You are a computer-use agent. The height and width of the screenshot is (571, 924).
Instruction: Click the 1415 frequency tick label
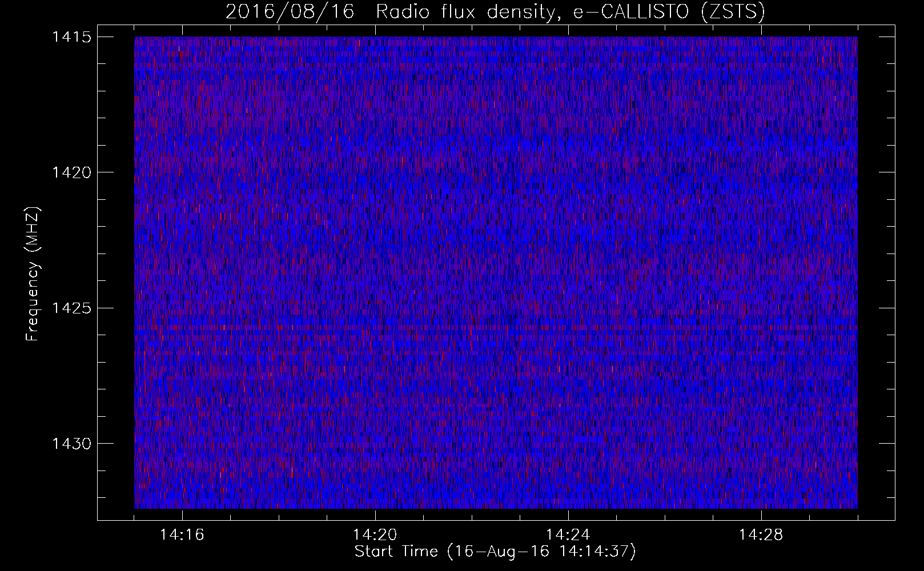[71, 37]
